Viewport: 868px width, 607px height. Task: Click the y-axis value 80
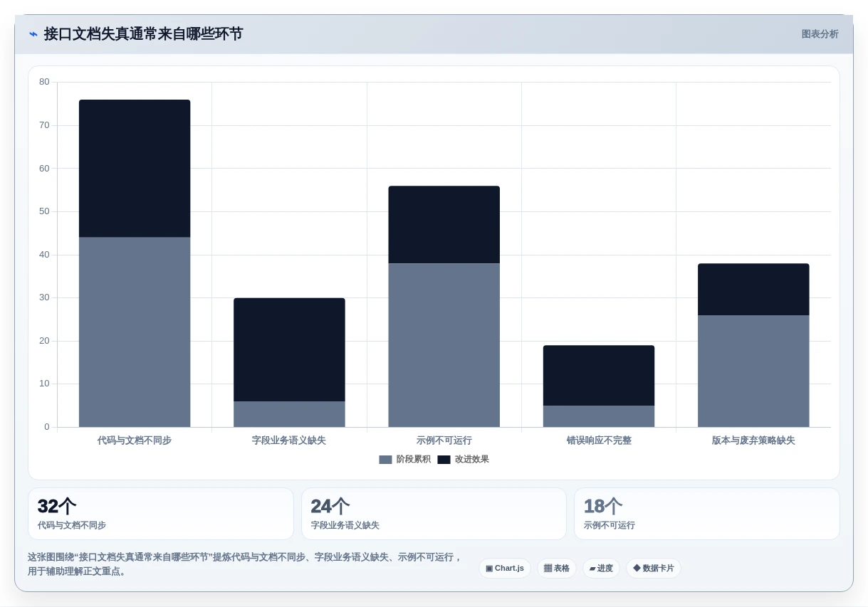[x=44, y=82]
